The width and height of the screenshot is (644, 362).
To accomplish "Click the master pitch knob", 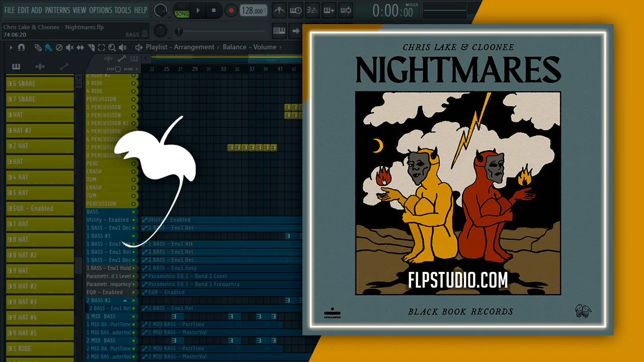I will pyautogui.click(x=160, y=31).
